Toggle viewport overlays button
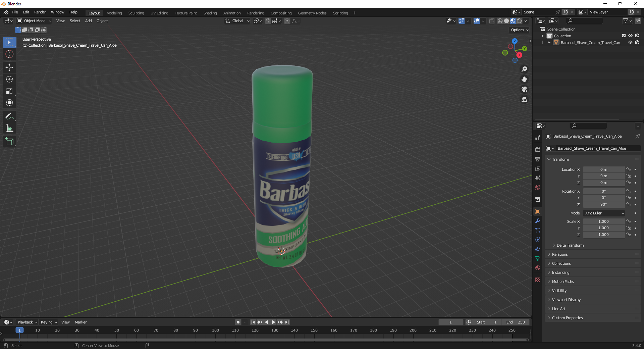Screen dimensions: 644x349 pos(477,21)
